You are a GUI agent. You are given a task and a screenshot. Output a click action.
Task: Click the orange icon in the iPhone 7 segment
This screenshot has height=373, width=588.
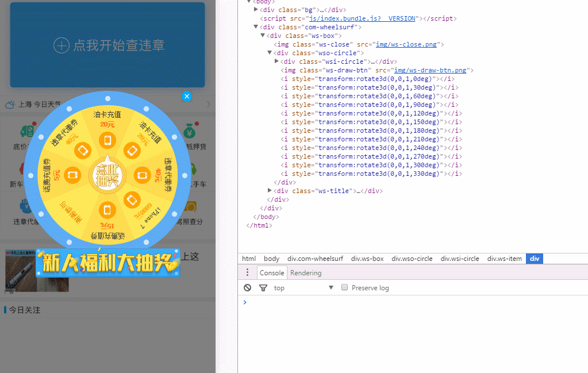point(132,200)
